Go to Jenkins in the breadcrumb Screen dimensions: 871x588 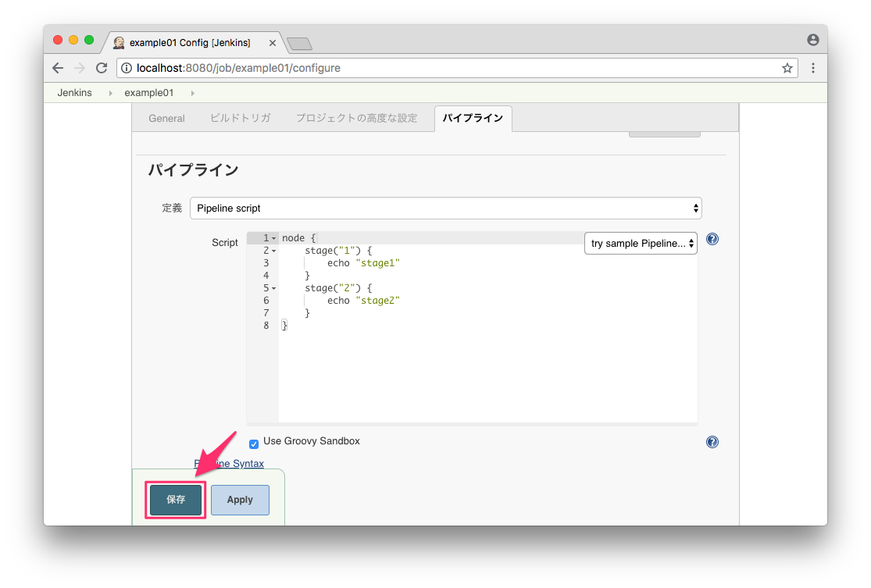pyautogui.click(x=74, y=92)
